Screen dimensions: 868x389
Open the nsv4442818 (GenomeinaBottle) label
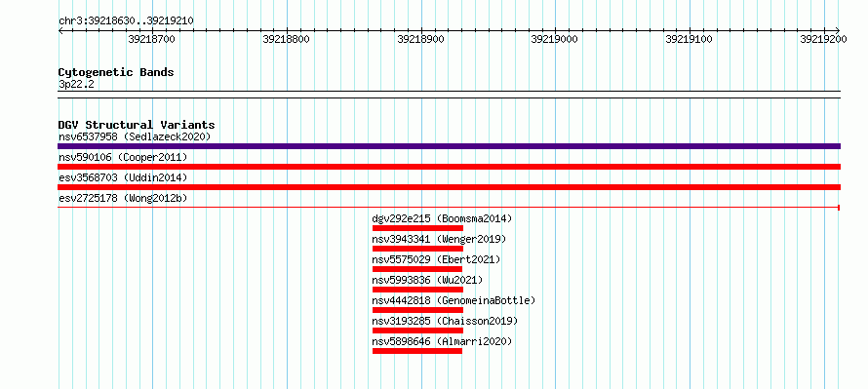click(454, 300)
